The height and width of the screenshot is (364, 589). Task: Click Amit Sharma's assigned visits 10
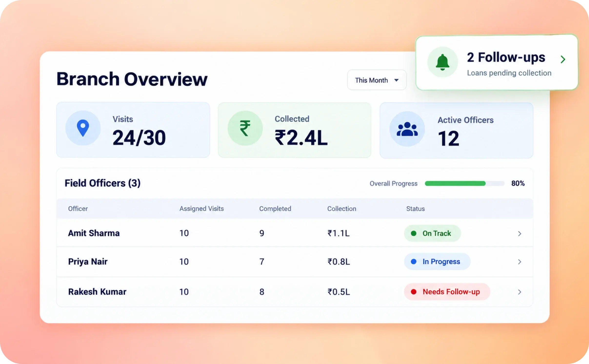point(184,233)
